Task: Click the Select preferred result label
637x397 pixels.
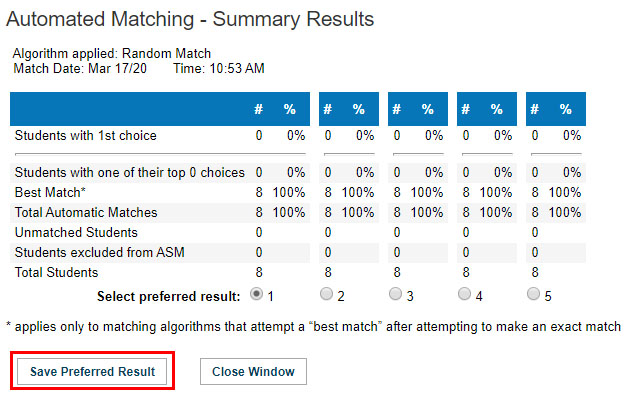Action: pos(169,296)
